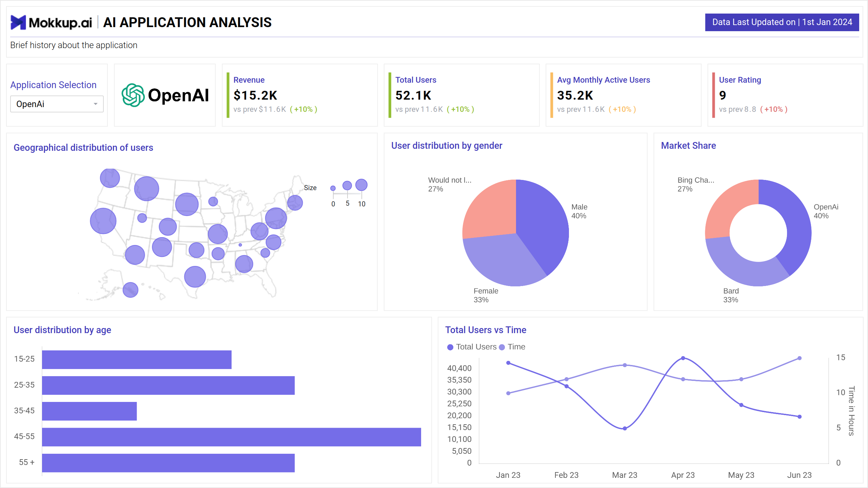The height and width of the screenshot is (488, 868).
Task: Click the Total Users data point at Apr 23
Action: click(683, 358)
